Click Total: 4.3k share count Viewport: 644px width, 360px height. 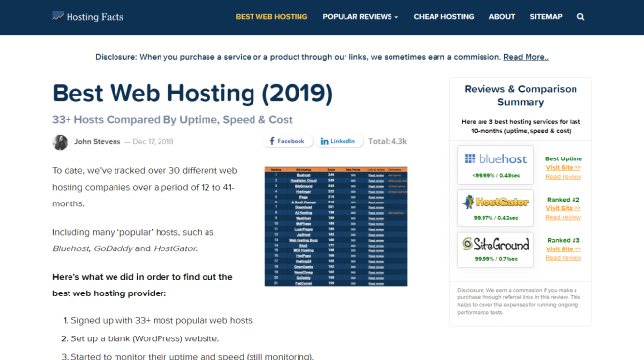click(388, 141)
